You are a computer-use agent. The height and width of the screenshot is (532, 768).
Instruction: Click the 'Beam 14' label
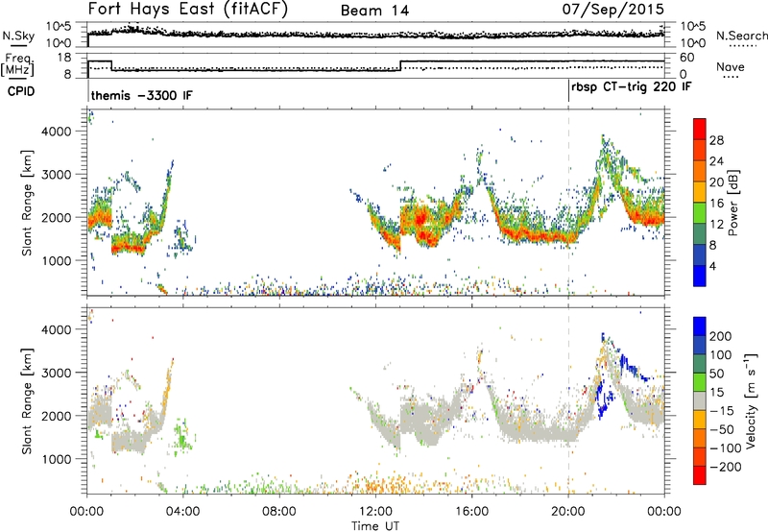point(374,11)
